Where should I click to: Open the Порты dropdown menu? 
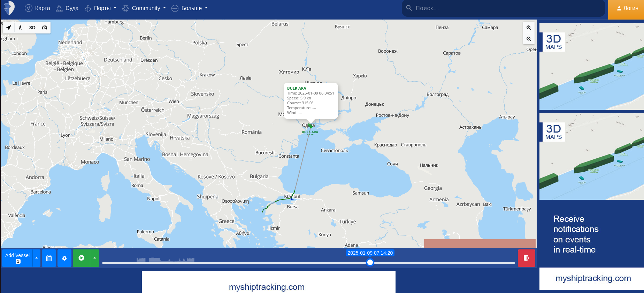101,8
